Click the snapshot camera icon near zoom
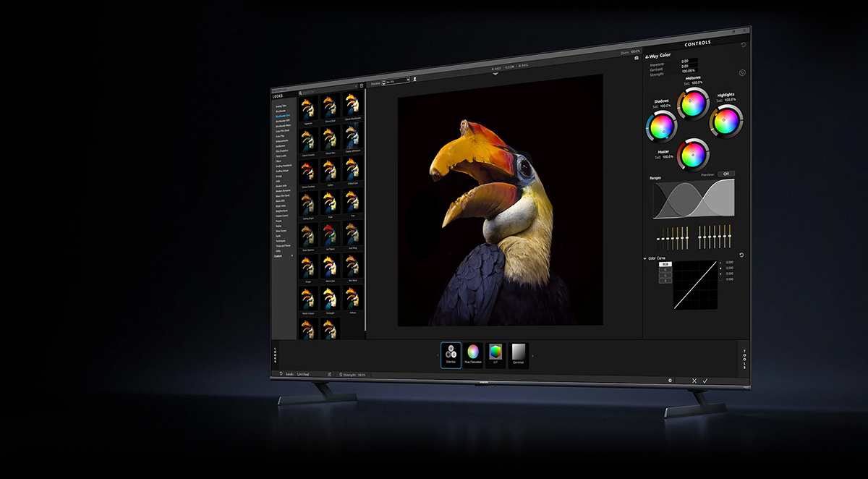Viewport: 868px width, 479px height. coord(636,58)
